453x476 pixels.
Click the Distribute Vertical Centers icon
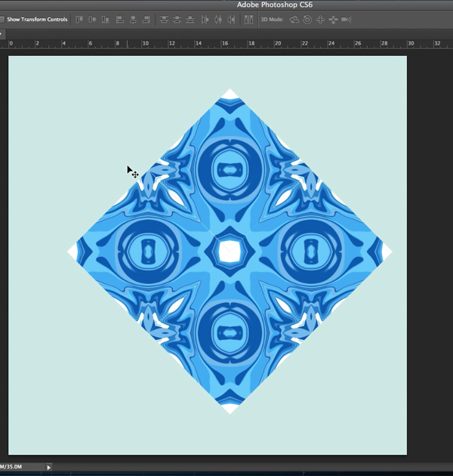pyautogui.click(x=177, y=20)
